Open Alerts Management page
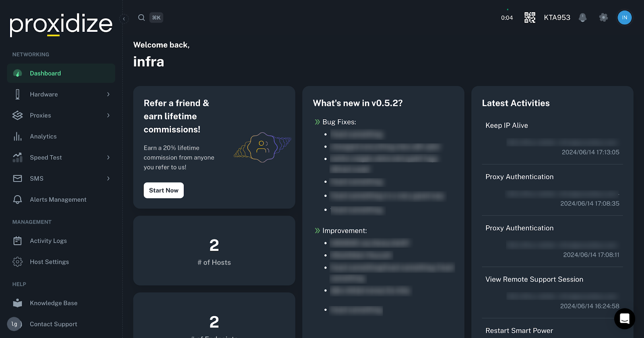The height and width of the screenshot is (338, 644). point(61,199)
